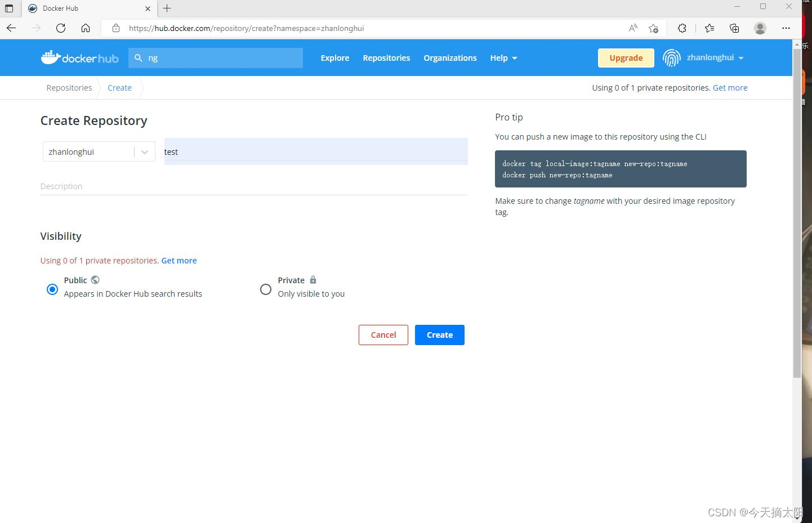
Task: Click the browser address bar URL
Action: click(x=247, y=28)
